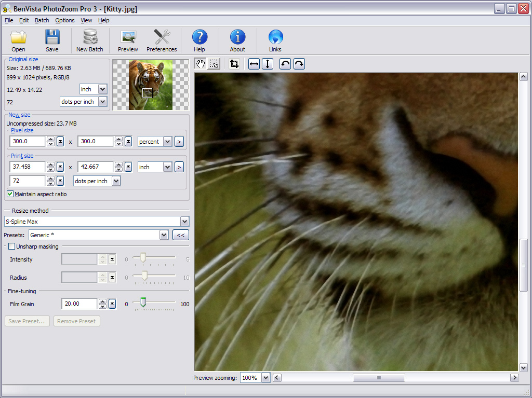Viewport: 532px width, 398px height.
Task: Flip the image horizontally
Action: pos(254,64)
